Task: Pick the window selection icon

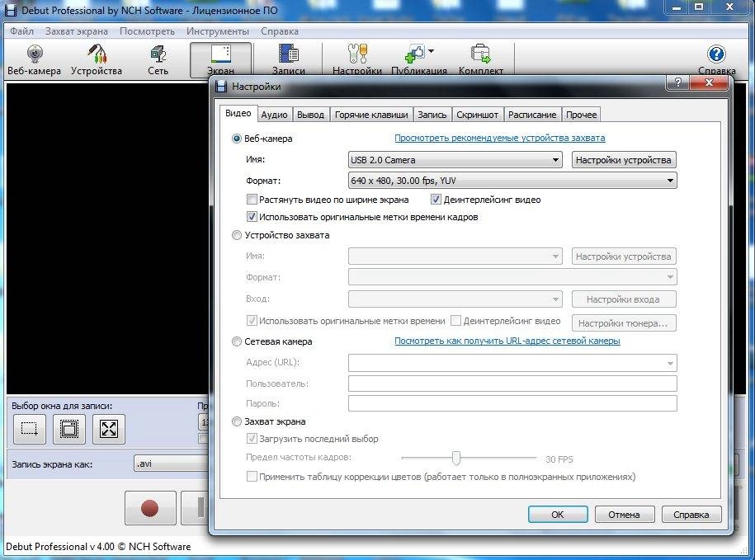Action: click(69, 429)
